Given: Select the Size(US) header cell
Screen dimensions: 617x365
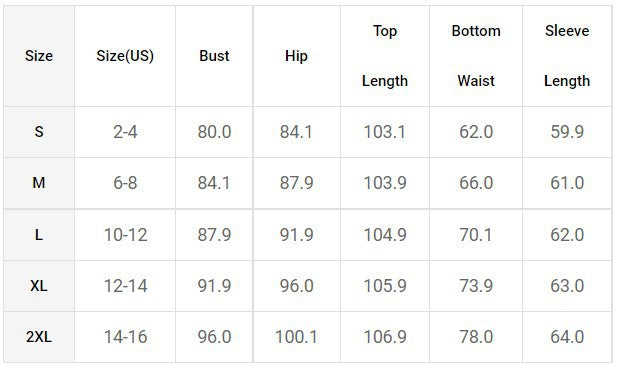Looking at the screenshot, I should pos(125,56).
